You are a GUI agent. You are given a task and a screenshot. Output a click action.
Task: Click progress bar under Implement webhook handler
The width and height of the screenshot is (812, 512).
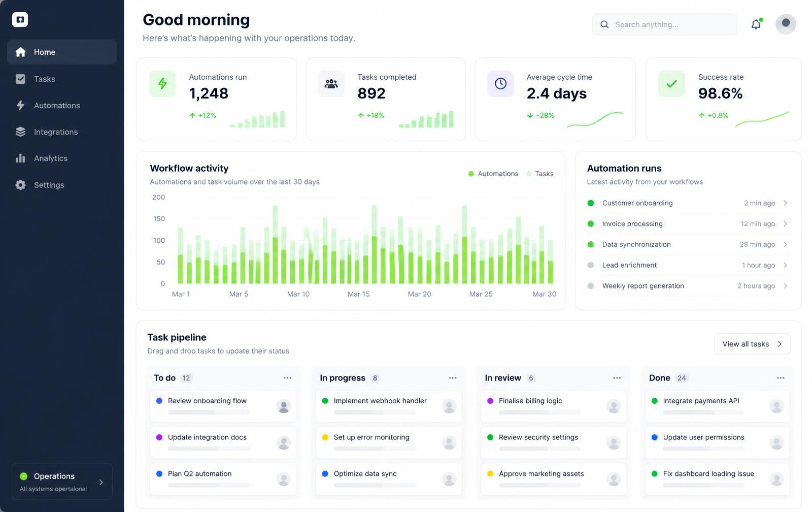pos(375,412)
